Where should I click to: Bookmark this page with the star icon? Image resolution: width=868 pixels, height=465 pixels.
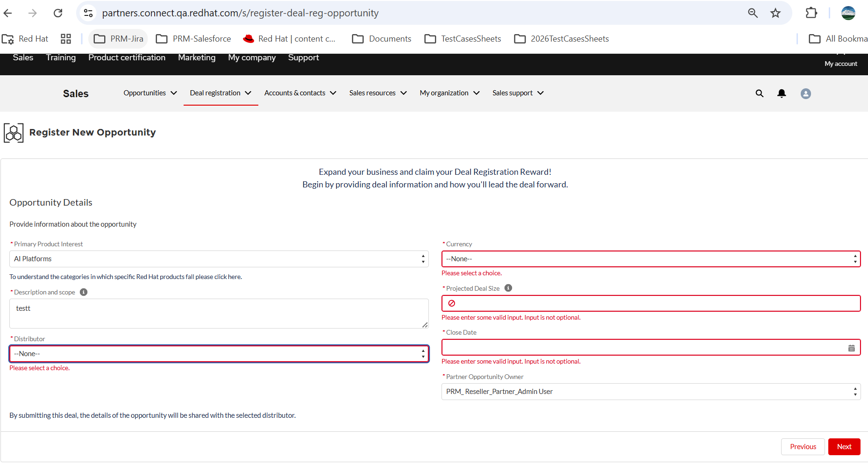776,13
